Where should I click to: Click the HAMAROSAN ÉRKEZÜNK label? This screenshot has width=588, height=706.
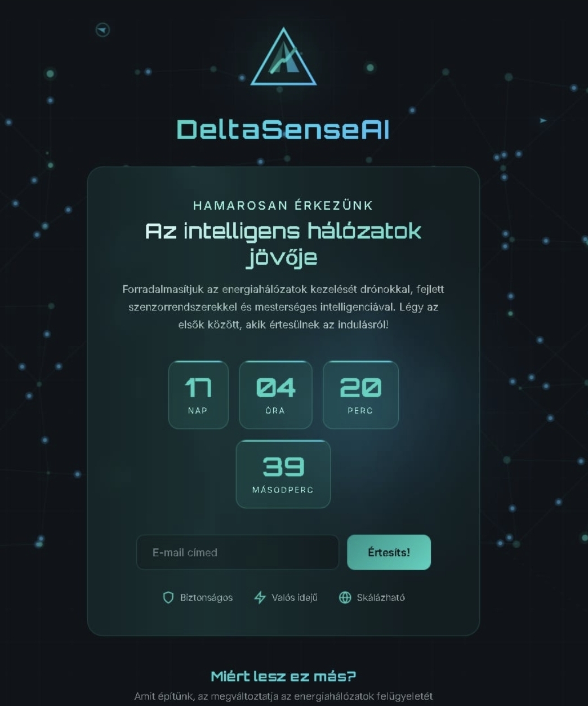pyautogui.click(x=283, y=206)
